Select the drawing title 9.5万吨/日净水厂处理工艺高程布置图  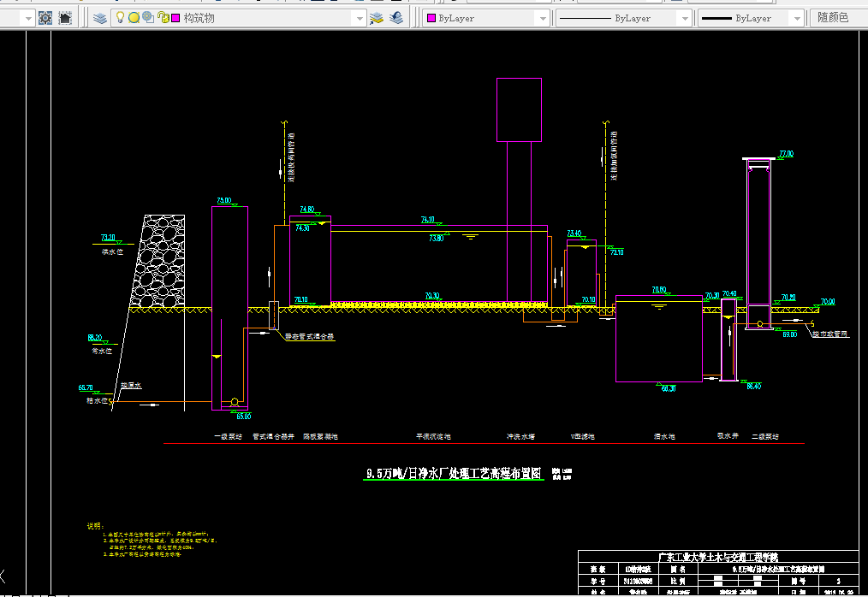pos(454,474)
